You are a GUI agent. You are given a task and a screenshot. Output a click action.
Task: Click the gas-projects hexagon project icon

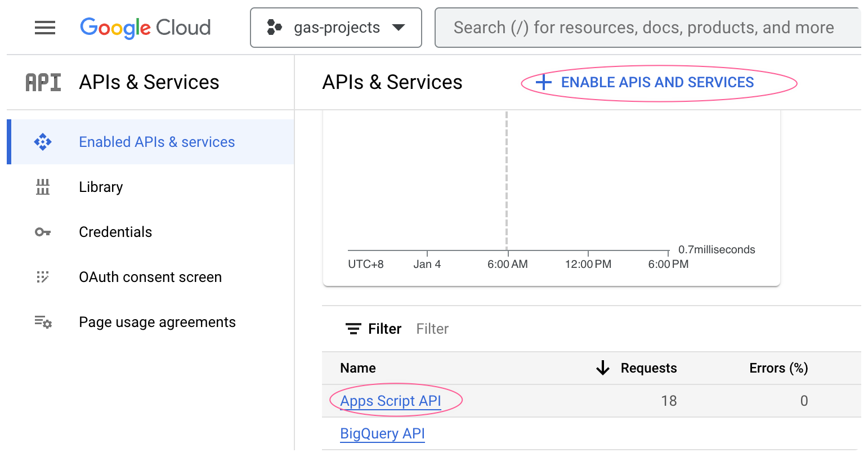pyautogui.click(x=274, y=28)
